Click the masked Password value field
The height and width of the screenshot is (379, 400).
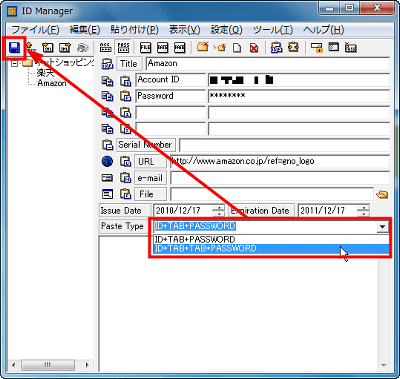(299, 96)
